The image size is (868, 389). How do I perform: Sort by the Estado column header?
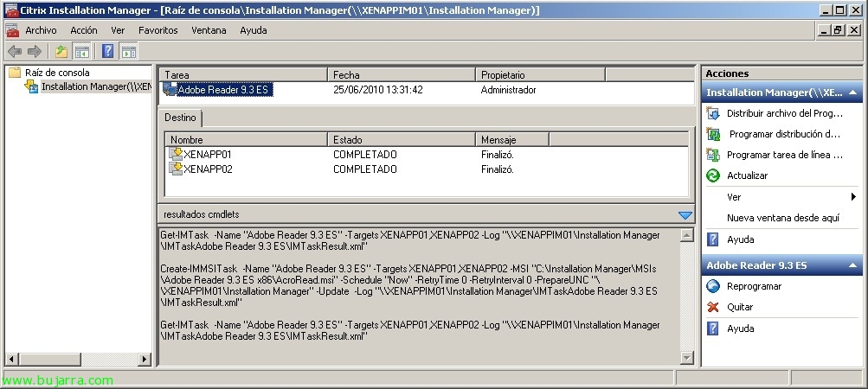point(402,140)
